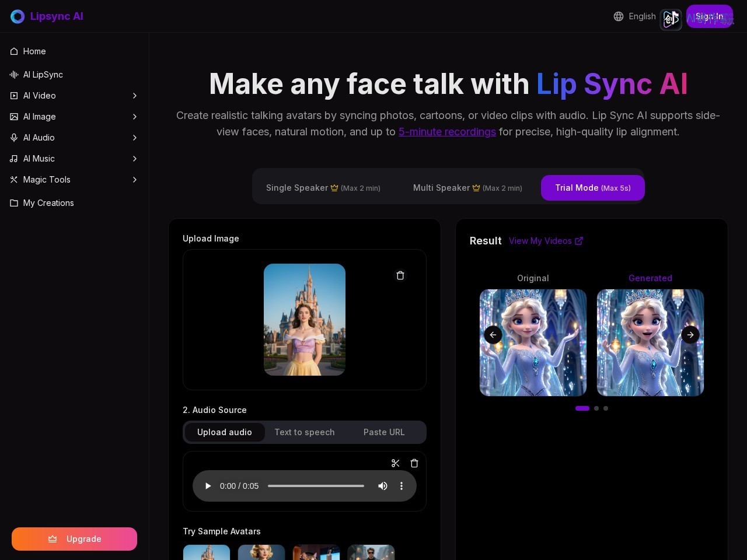Click the Sign In button
747x560 pixels.
point(710,16)
